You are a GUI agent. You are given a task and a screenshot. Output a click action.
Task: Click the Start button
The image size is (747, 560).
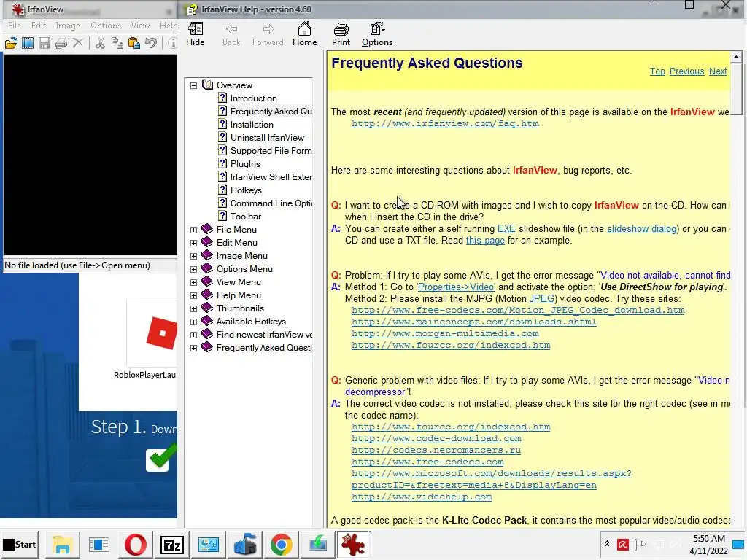tap(20, 545)
